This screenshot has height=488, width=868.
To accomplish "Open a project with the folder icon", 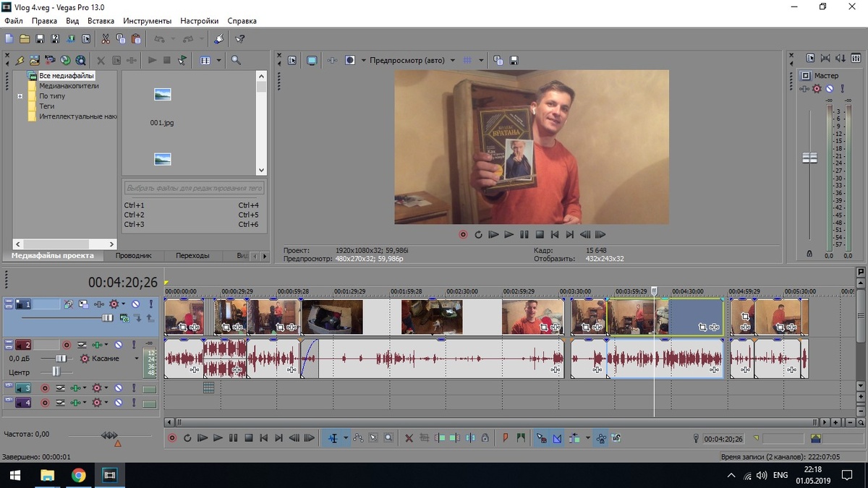I will point(25,38).
